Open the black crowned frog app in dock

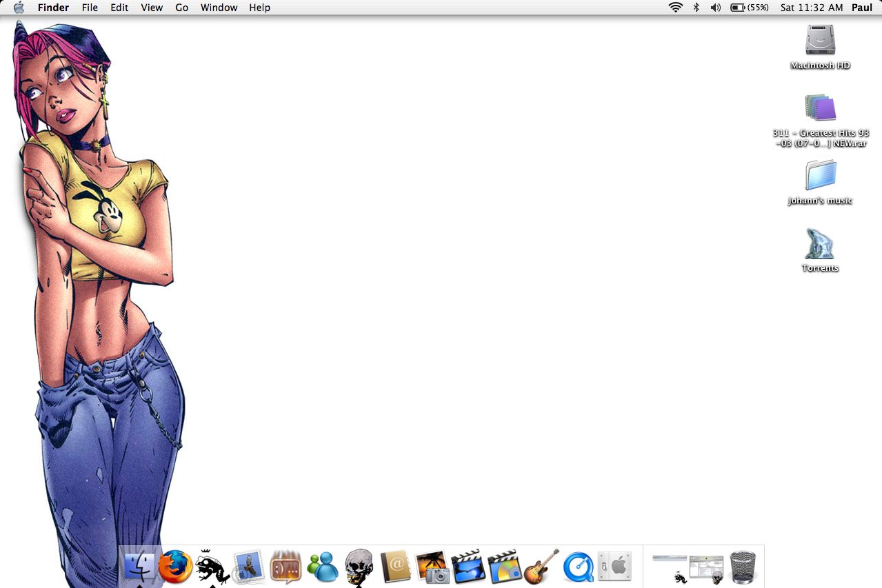pos(212,567)
